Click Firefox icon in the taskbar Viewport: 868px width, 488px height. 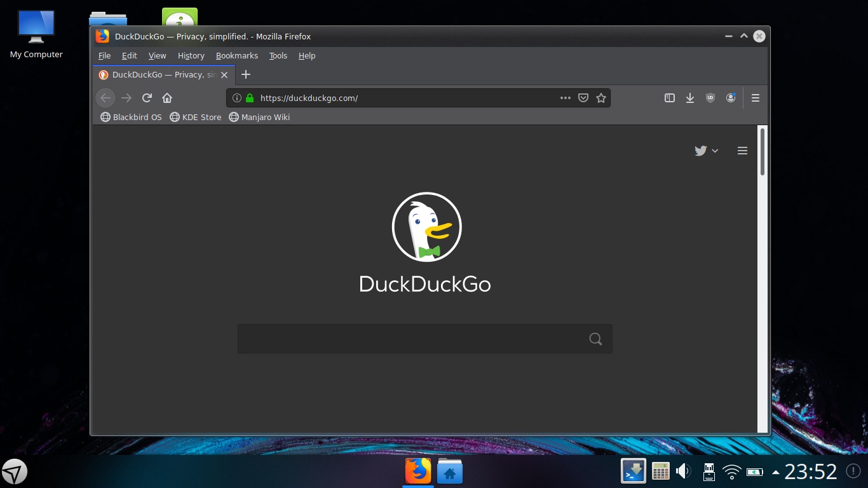pyautogui.click(x=418, y=472)
